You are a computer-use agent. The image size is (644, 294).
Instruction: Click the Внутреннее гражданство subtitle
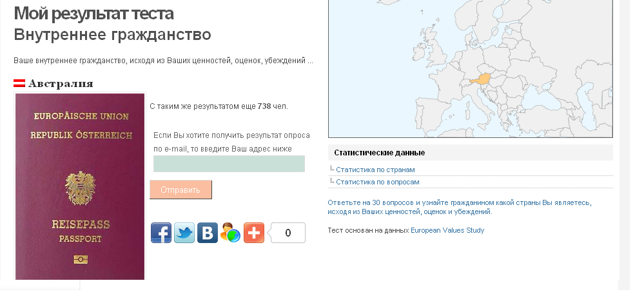112,34
